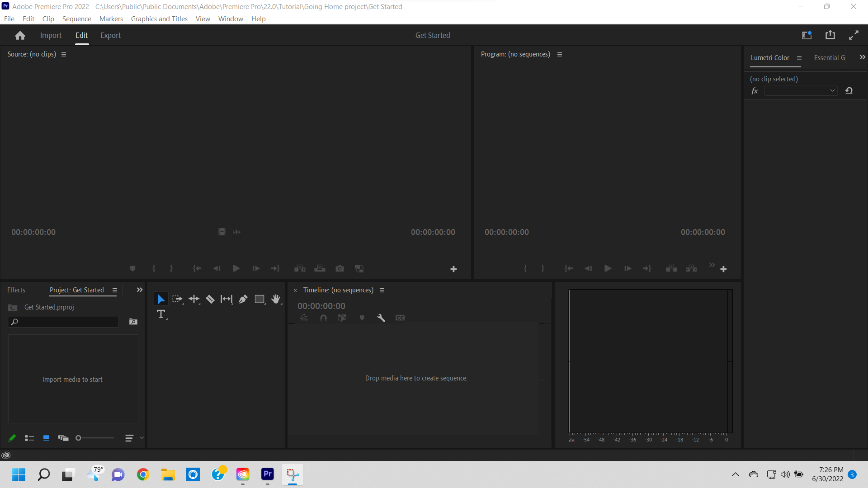The image size is (868, 488).
Task: Open the Source panel settings menu
Action: click(x=63, y=54)
